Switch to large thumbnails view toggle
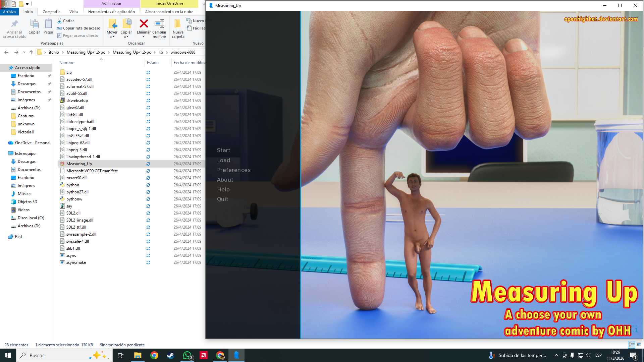This screenshot has width=644, height=362. (639, 345)
